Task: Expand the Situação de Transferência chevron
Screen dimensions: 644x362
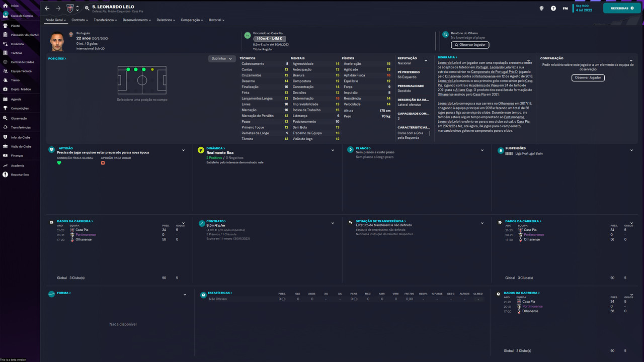Action: [482, 223]
